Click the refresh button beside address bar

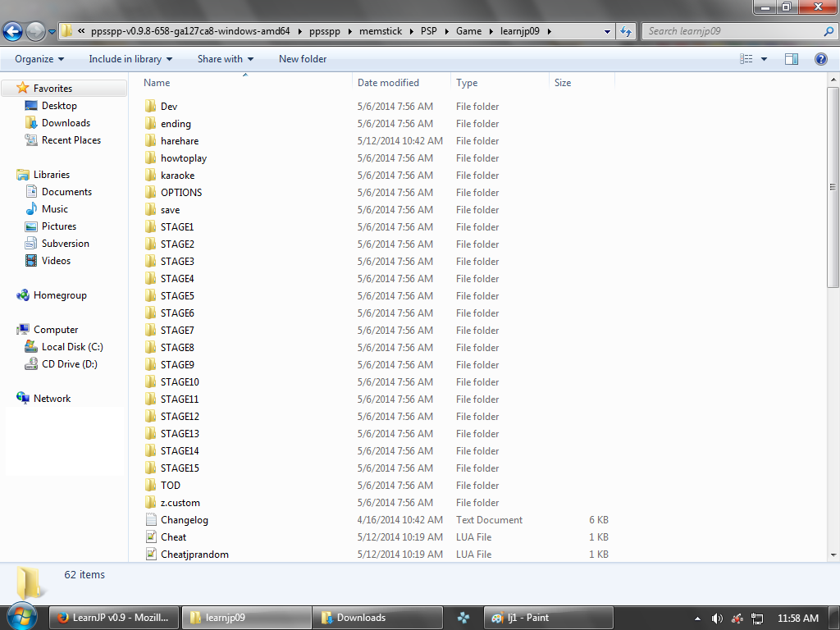coord(626,31)
